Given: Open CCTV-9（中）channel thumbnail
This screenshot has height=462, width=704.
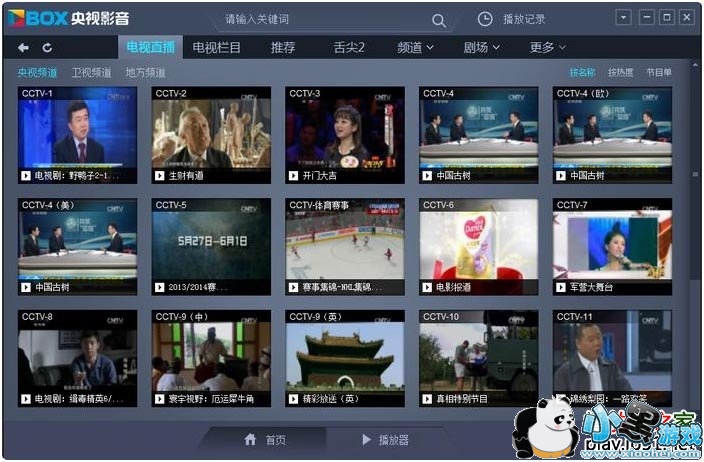Looking at the screenshot, I should point(211,358).
